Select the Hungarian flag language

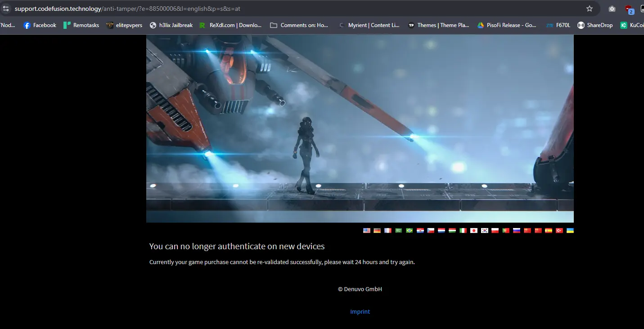452,230
